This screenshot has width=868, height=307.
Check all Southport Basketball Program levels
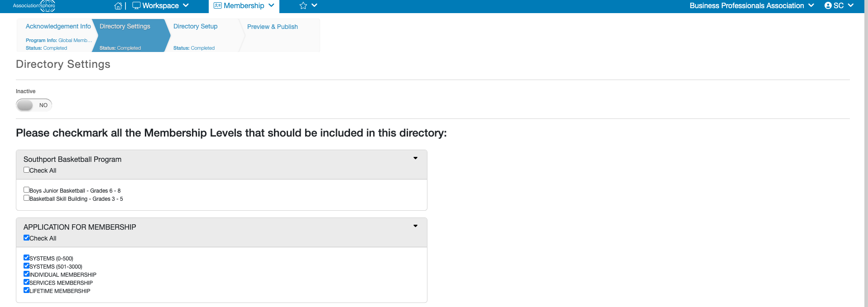[x=26, y=170]
